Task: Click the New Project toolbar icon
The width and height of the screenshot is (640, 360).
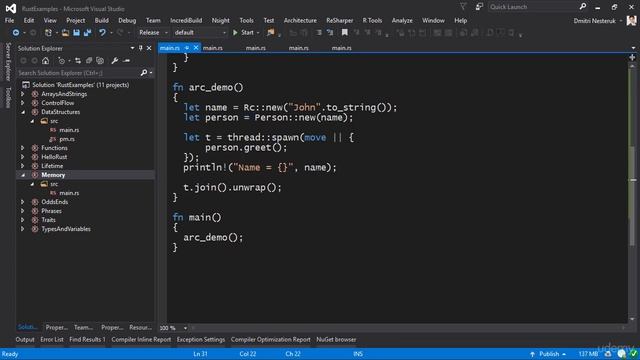Action: [48, 33]
